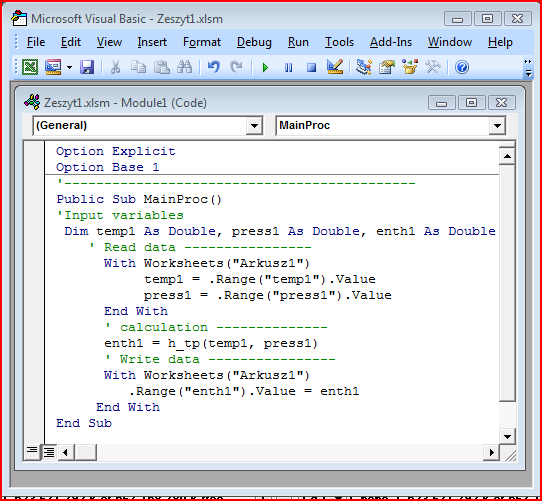This screenshot has width=542, height=501.
Task: Click the Break pause icon
Action: [x=289, y=67]
